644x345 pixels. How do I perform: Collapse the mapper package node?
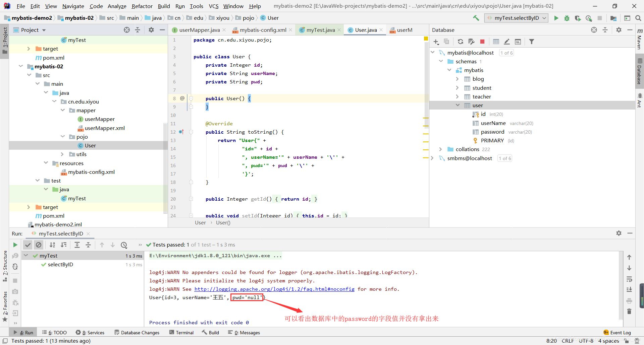click(63, 110)
